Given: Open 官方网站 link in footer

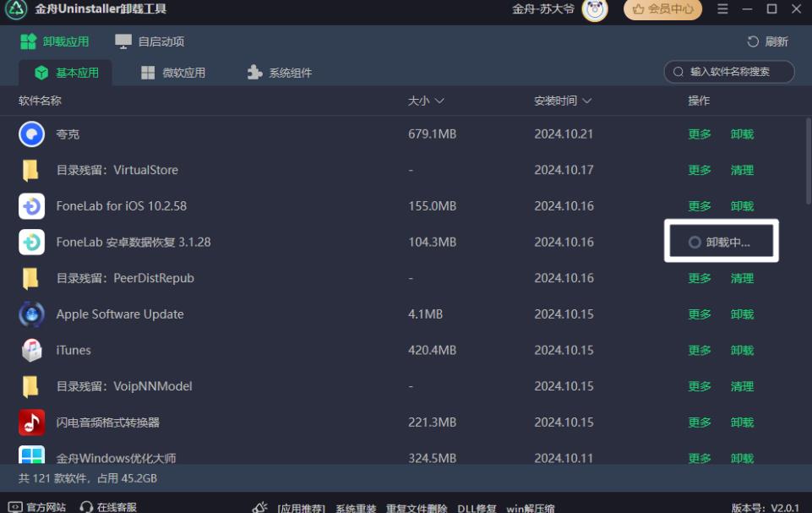Looking at the screenshot, I should (37, 507).
